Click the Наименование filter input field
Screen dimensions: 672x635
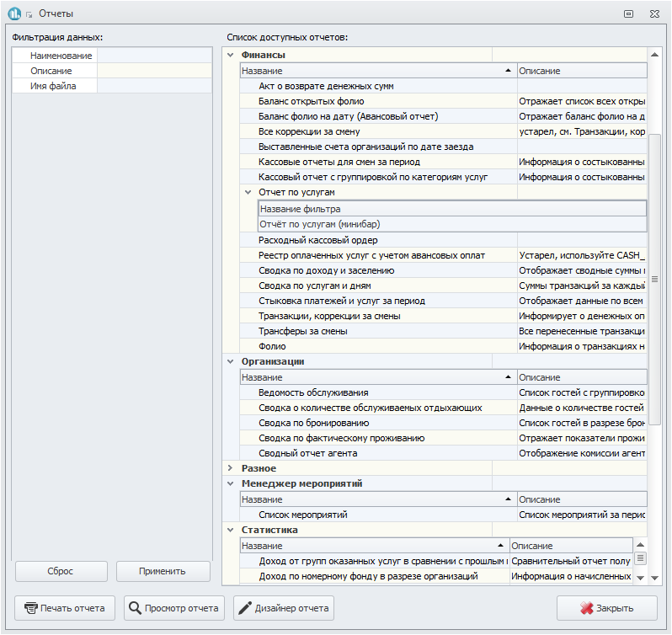[155, 56]
